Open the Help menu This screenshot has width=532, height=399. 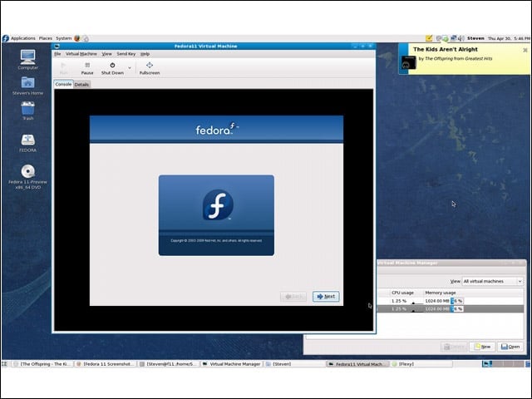145,54
